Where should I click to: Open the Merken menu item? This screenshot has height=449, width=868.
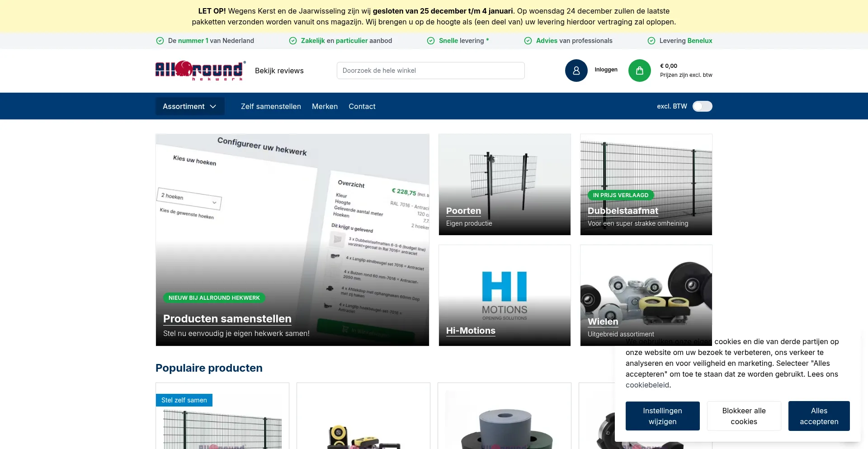click(325, 106)
